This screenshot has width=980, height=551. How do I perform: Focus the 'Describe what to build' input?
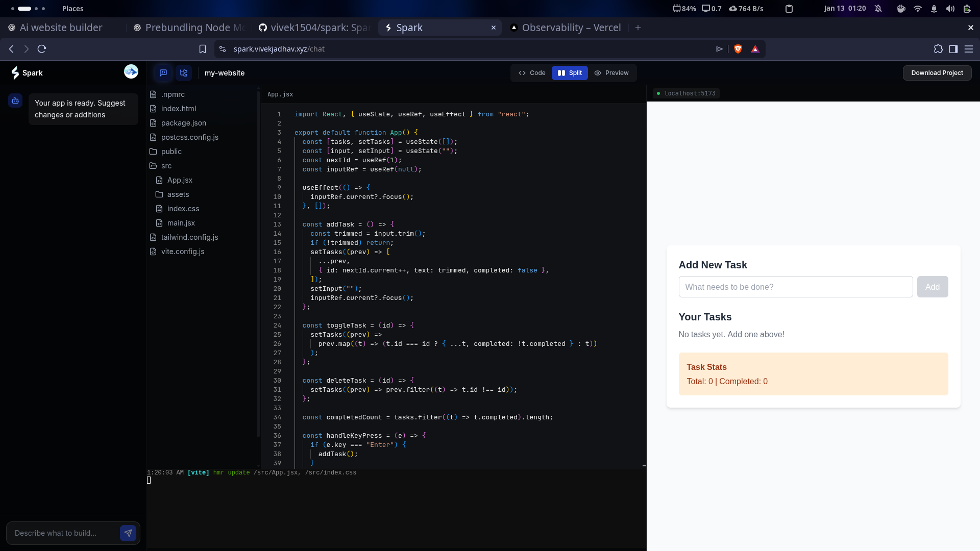pyautogui.click(x=64, y=533)
